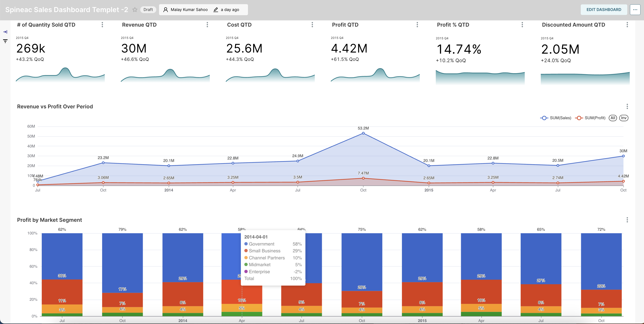Click the Malay Kumar Sahoo owner icon

(165, 9)
